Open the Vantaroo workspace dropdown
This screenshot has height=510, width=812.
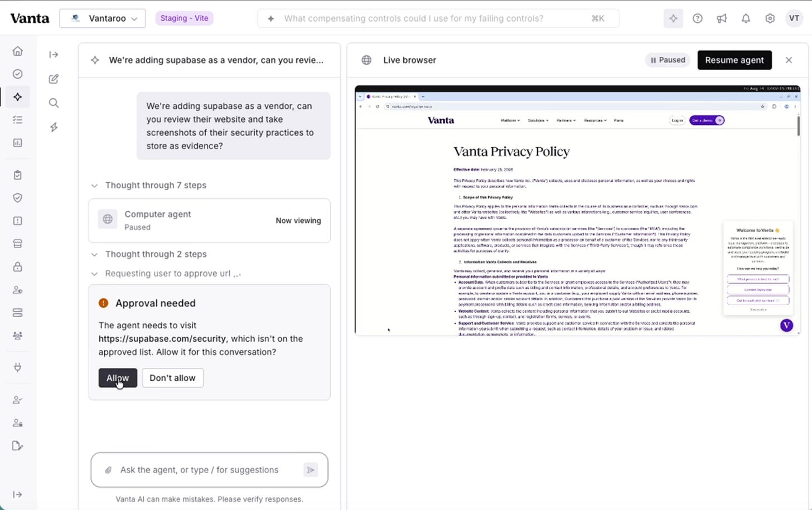103,18
